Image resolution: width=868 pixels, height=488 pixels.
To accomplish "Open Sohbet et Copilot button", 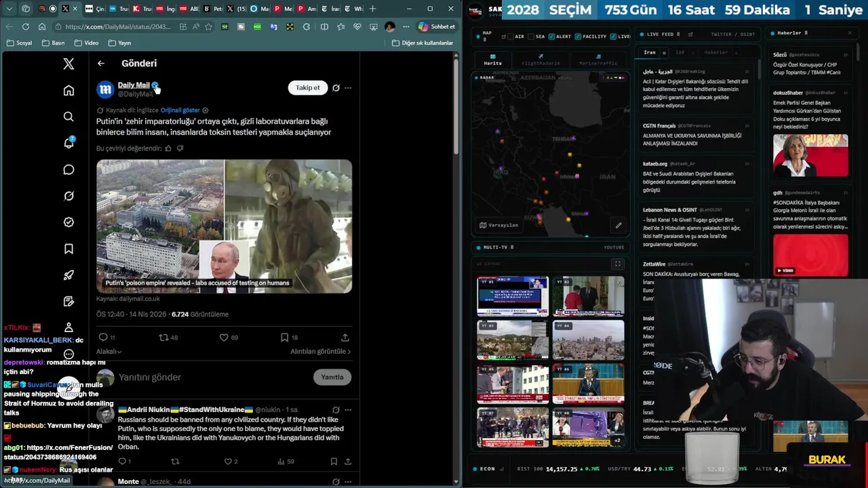I will pos(437,26).
